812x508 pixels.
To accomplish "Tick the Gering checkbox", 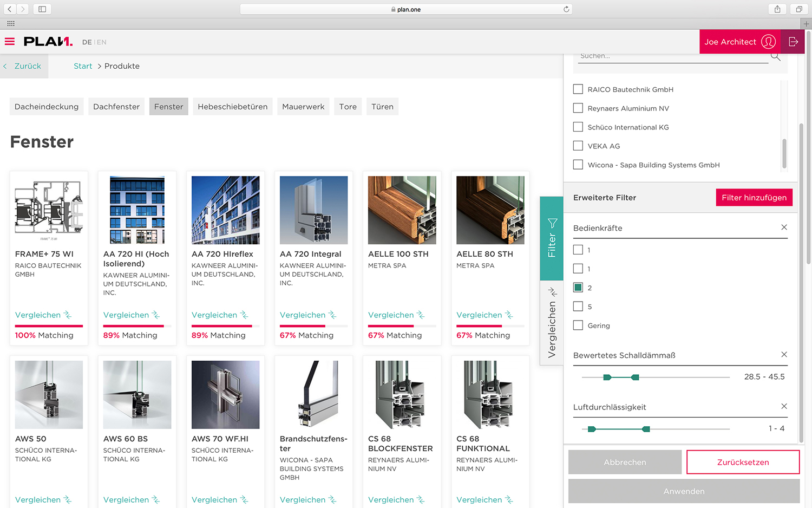I will [578, 325].
